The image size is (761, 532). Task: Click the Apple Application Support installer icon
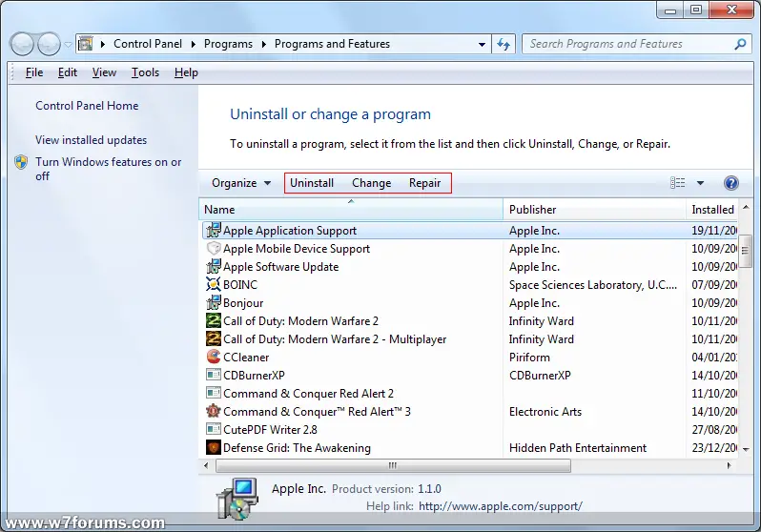point(214,231)
